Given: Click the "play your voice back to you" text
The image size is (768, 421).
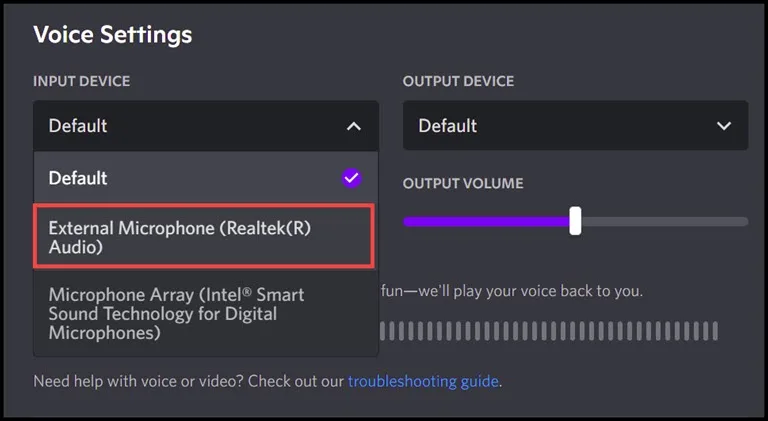Looking at the screenshot, I should [548, 291].
